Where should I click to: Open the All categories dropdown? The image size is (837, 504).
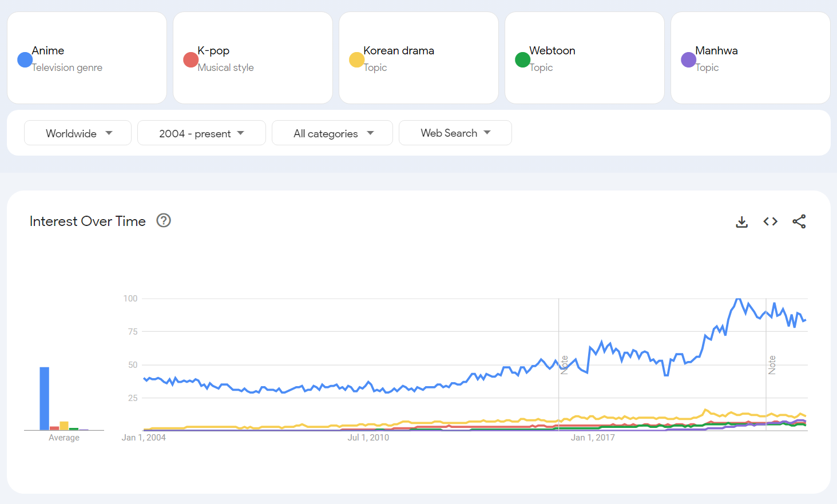(x=332, y=133)
